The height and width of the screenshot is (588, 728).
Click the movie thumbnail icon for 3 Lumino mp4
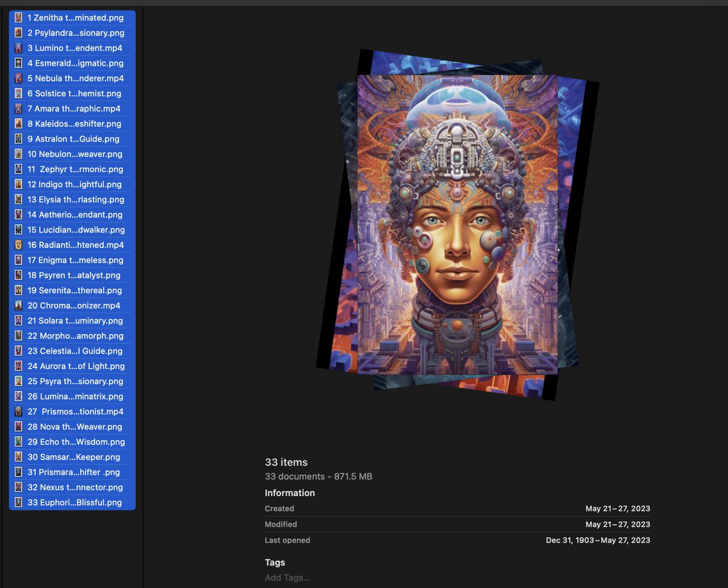point(18,48)
